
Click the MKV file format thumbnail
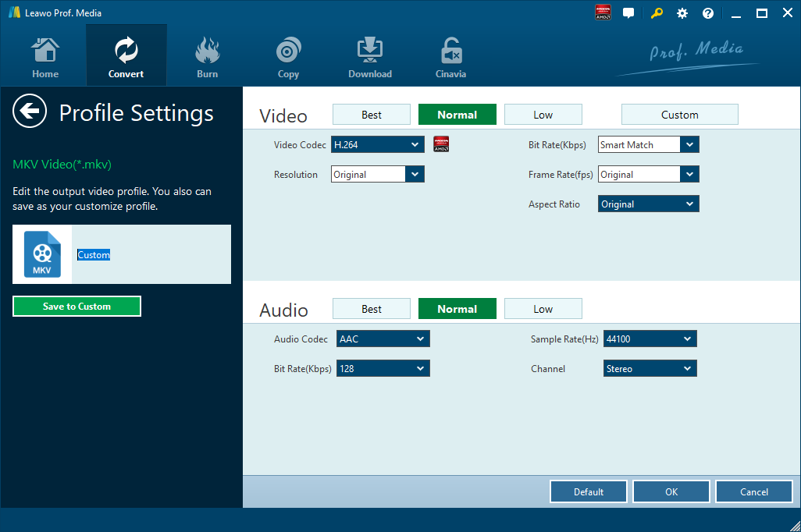point(42,254)
